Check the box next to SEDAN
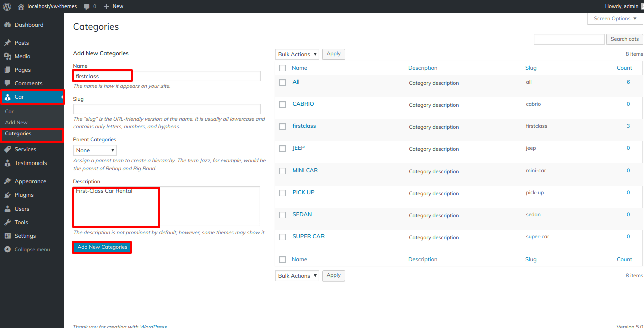This screenshot has width=644, height=328. click(x=282, y=215)
